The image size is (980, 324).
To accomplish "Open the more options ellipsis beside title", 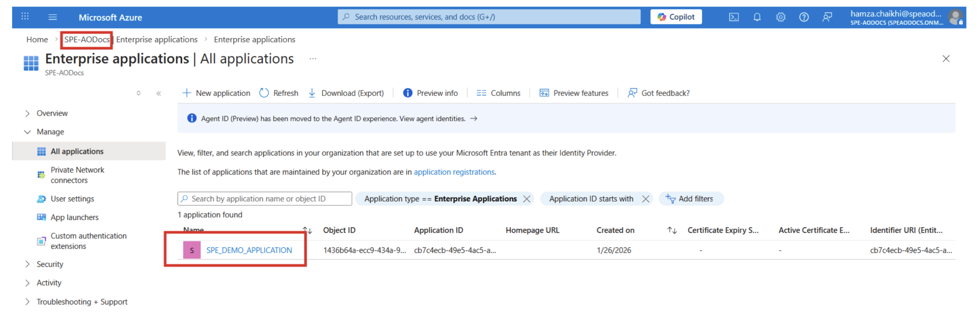I will tap(313, 58).
